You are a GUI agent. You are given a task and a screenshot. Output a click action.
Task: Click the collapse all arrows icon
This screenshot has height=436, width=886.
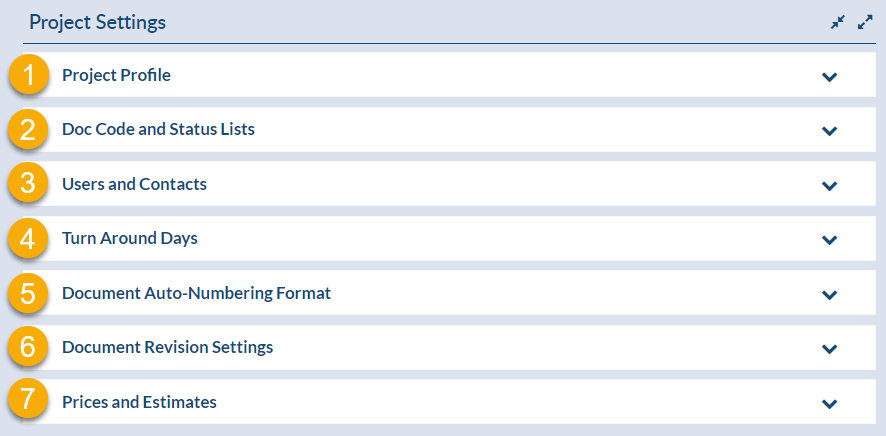(x=838, y=23)
